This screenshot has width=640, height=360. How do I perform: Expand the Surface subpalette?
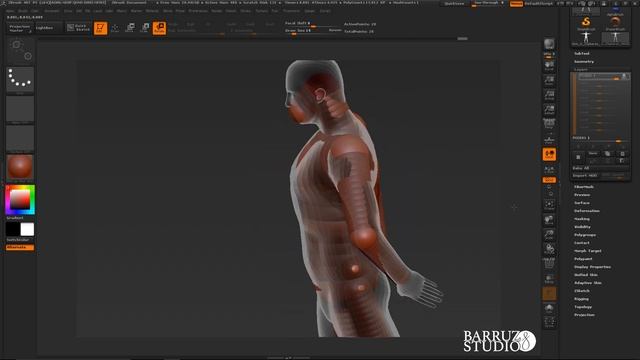pyautogui.click(x=582, y=203)
